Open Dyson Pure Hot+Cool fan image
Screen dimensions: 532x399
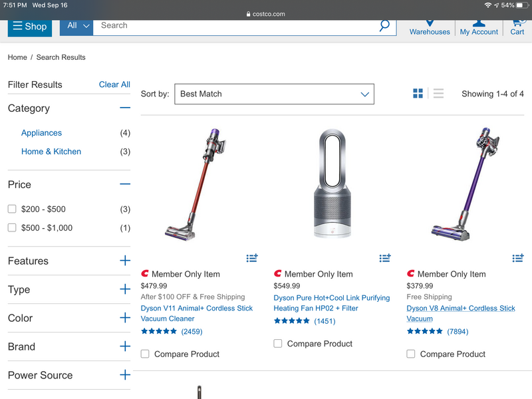(332, 184)
